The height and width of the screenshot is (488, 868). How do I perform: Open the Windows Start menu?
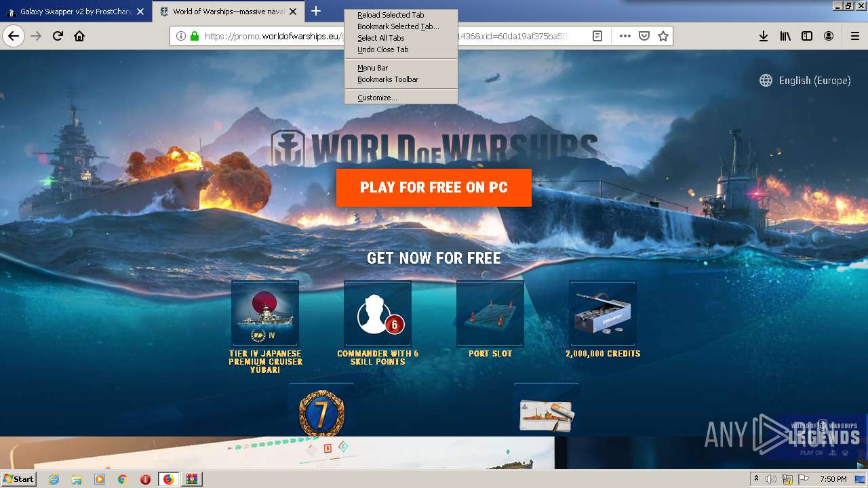[18, 479]
